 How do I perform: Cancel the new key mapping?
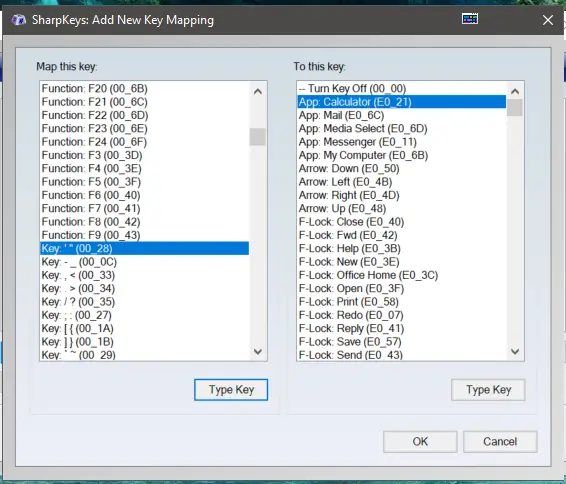500,442
